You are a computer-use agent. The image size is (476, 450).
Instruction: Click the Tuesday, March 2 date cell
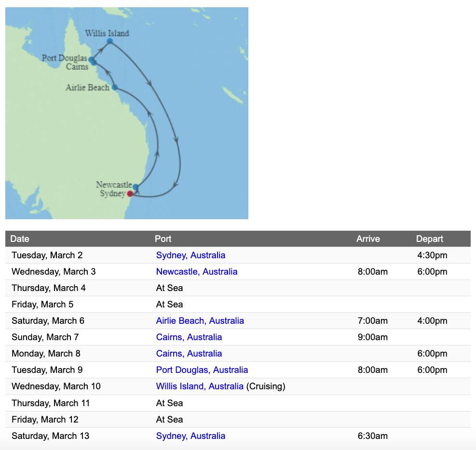click(x=47, y=255)
